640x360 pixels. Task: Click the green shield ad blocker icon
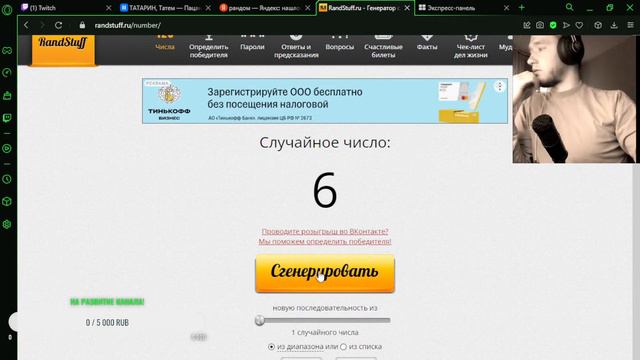(553, 25)
